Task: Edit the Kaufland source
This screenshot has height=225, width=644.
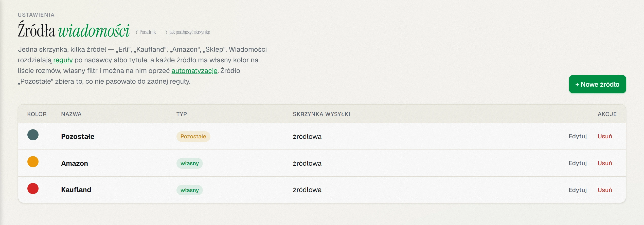Action: (578, 190)
